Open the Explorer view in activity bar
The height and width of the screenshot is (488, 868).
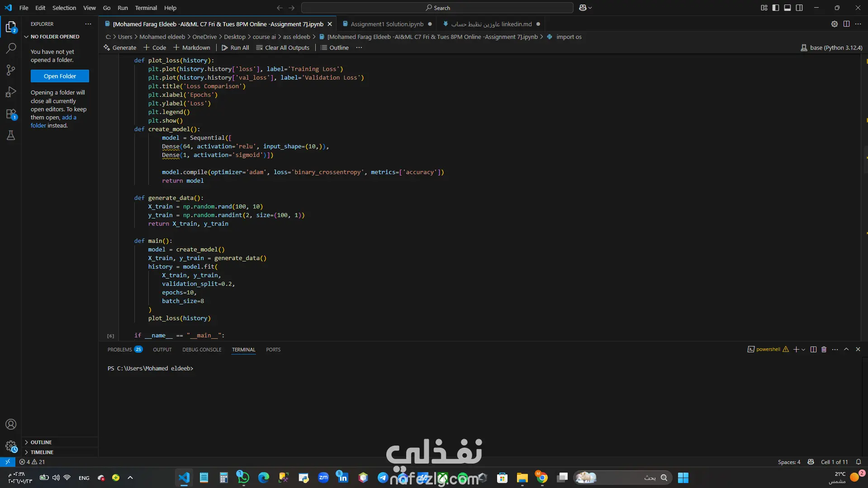11,27
